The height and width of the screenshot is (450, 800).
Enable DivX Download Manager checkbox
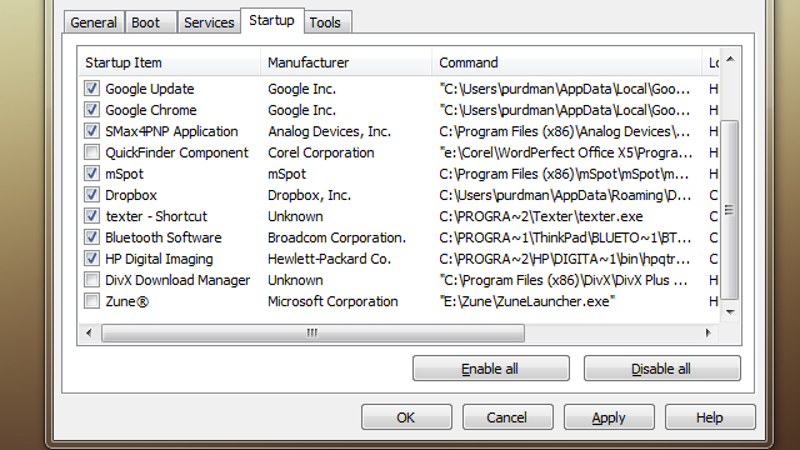click(x=92, y=280)
